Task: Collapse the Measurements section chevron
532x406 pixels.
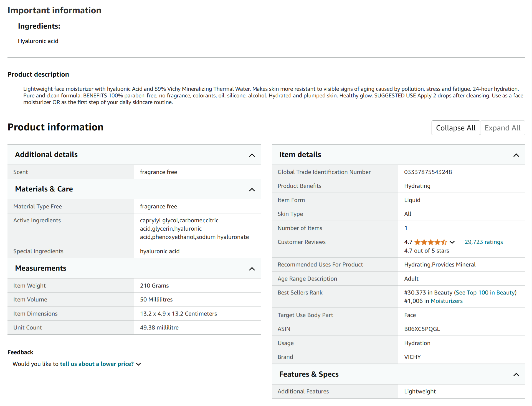Action: (x=252, y=269)
